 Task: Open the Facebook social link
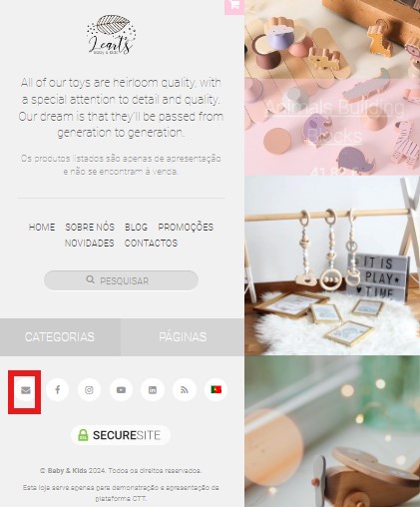point(58,389)
